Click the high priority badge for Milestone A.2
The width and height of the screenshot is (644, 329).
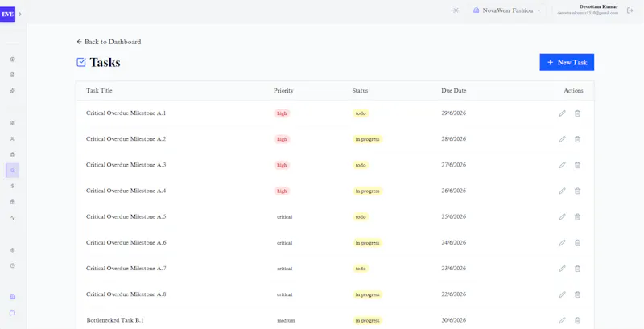pos(282,139)
